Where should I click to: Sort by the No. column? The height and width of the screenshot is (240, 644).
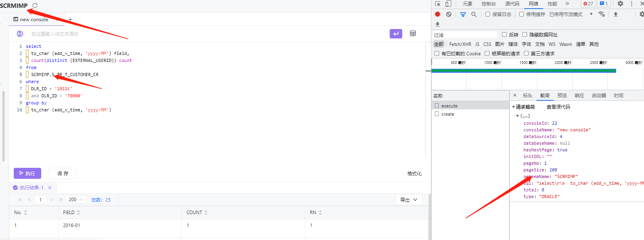coord(26,213)
